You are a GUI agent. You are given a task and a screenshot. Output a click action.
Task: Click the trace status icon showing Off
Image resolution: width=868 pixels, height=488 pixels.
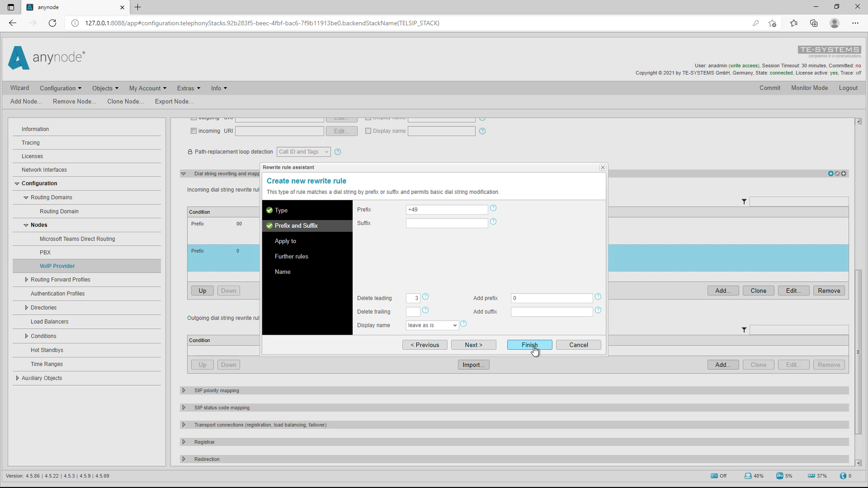(714, 476)
